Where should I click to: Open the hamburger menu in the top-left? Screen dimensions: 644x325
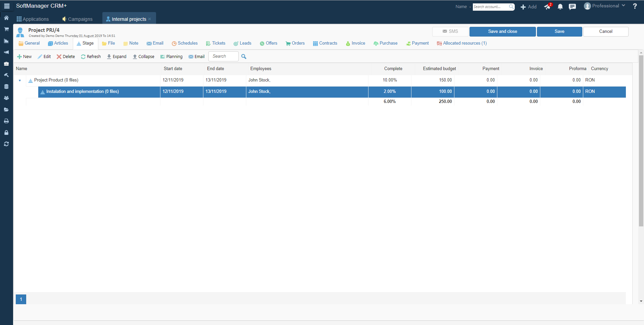click(x=7, y=6)
